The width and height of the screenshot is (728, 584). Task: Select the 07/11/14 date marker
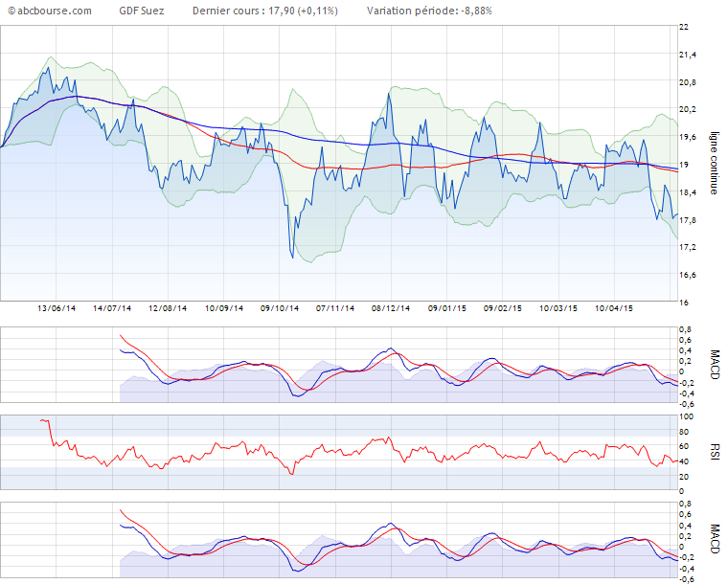[335, 309]
